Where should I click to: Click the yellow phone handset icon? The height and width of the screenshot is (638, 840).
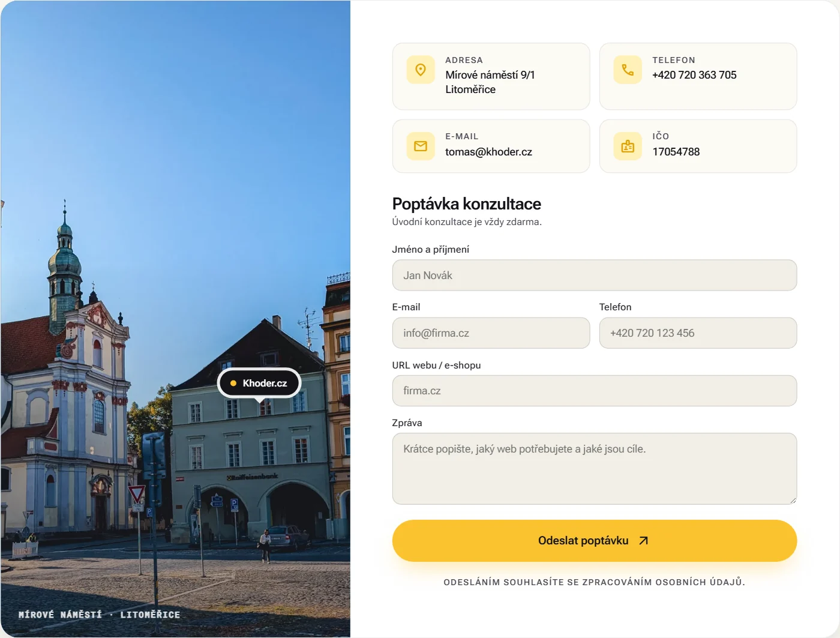[628, 70]
